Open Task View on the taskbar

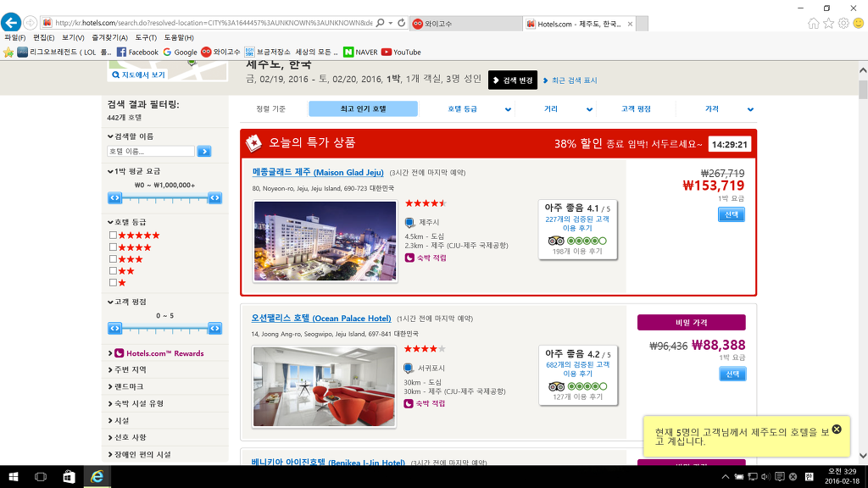tap(41, 476)
